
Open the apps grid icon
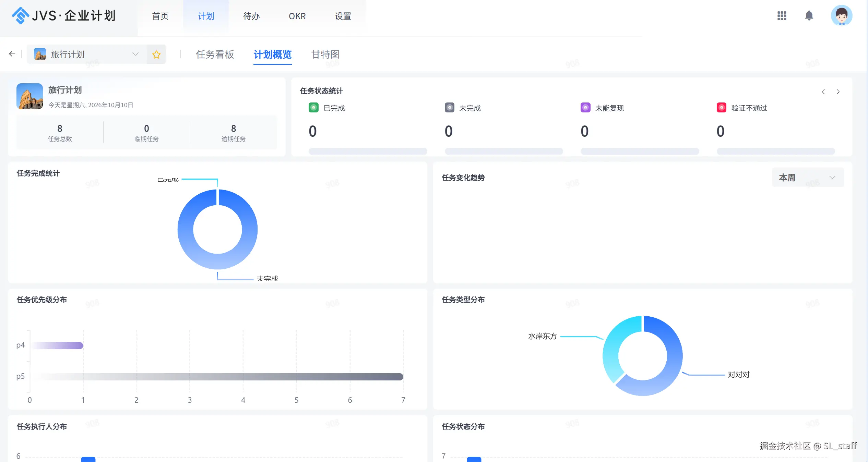(x=782, y=16)
